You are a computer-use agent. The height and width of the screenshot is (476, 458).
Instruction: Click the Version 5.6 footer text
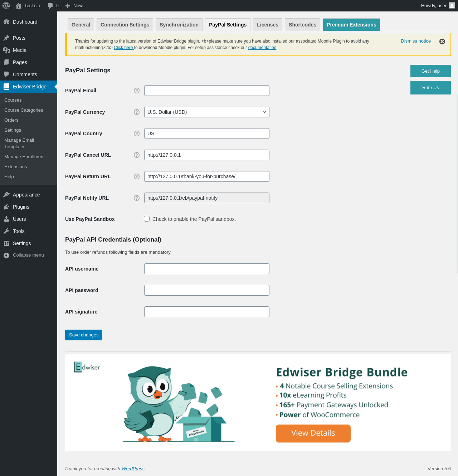pos(439,469)
